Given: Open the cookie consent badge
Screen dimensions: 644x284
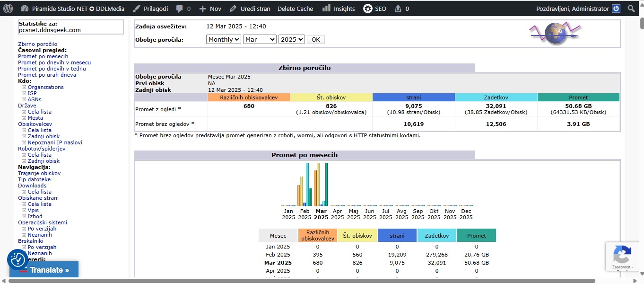Looking at the screenshot, I should pyautogui.click(x=18, y=260).
